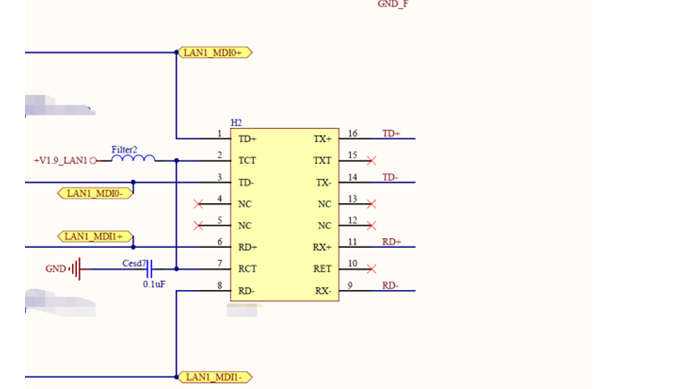Select the Cesd7 capacitor symbol
This screenshot has height=389, width=682.
tap(149, 269)
